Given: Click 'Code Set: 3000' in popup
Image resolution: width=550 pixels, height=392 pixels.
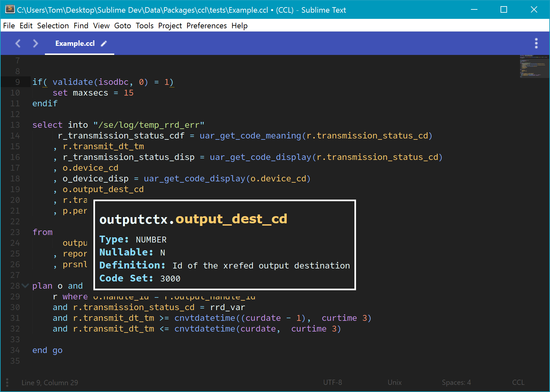Looking at the screenshot, I should [x=140, y=279].
